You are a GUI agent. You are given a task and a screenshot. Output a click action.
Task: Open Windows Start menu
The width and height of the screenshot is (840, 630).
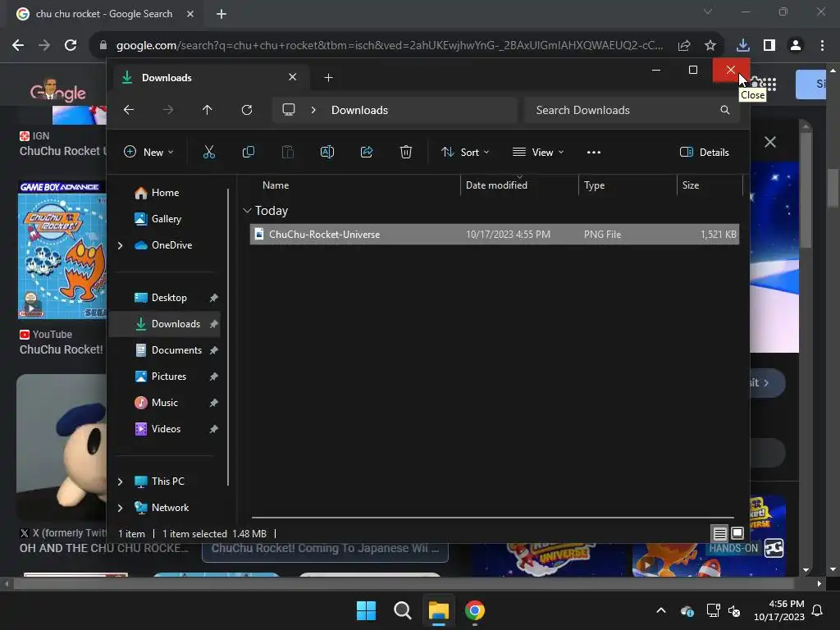pyautogui.click(x=367, y=610)
